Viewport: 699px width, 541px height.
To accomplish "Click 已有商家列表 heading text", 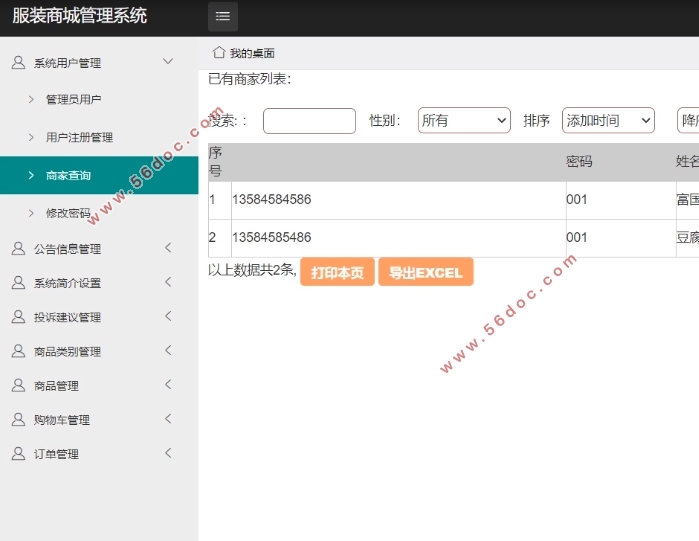I will 250,79.
